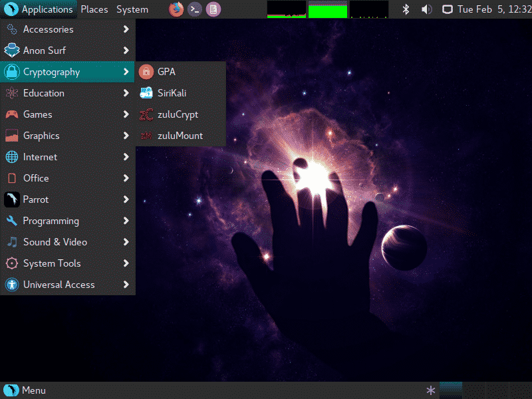Image resolution: width=532 pixels, height=399 pixels.
Task: Click the volume speaker icon
Action: click(426, 9)
